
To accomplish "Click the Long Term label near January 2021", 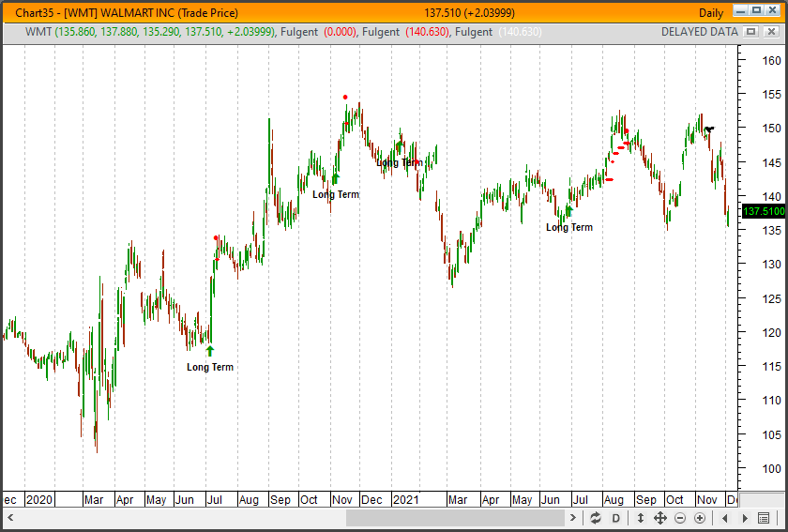I will coord(400,162).
